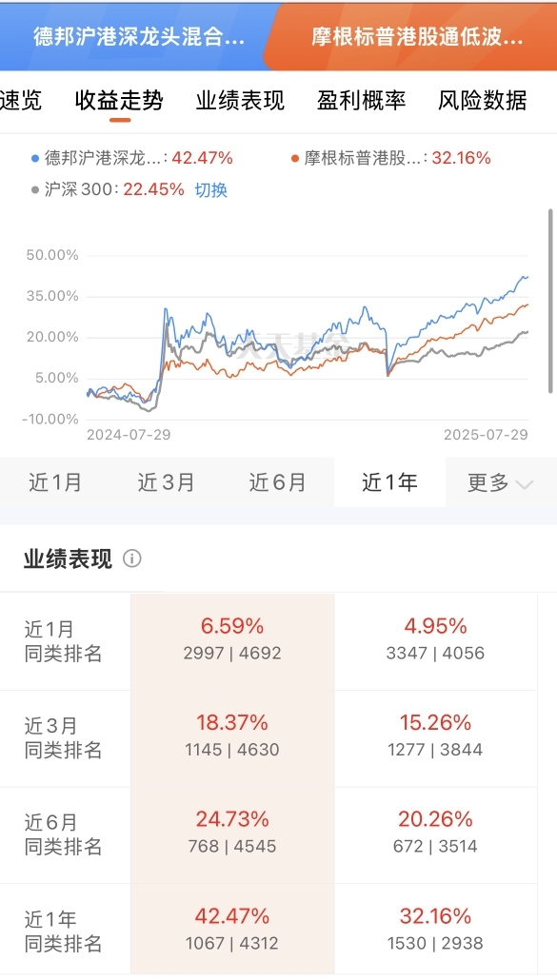Select the 近1年 time range
The width and height of the screenshot is (557, 980).
389,482
